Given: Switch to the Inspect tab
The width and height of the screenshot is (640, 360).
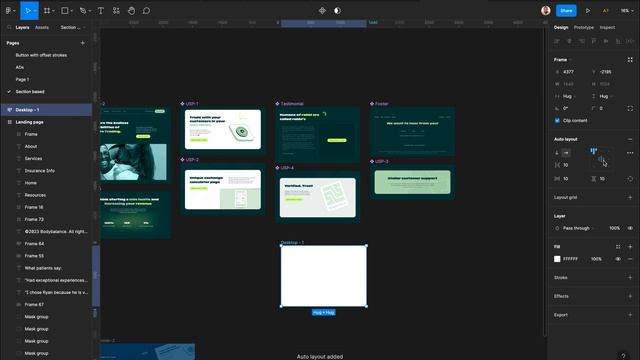Looking at the screenshot, I should [607, 27].
